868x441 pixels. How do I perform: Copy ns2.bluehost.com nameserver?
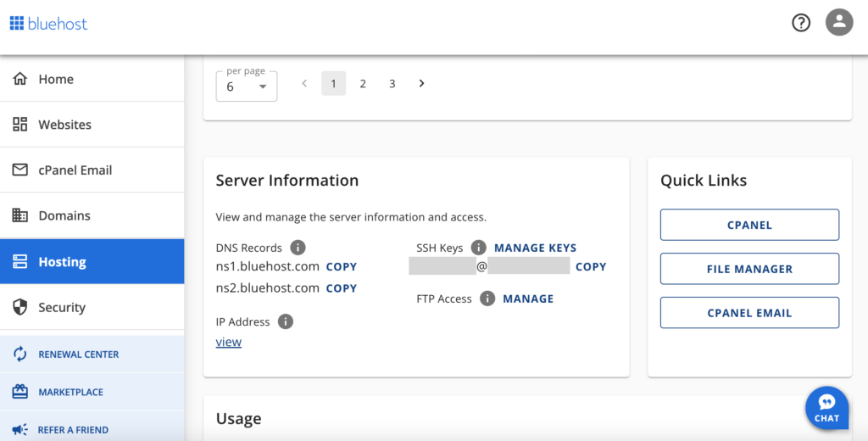341,288
